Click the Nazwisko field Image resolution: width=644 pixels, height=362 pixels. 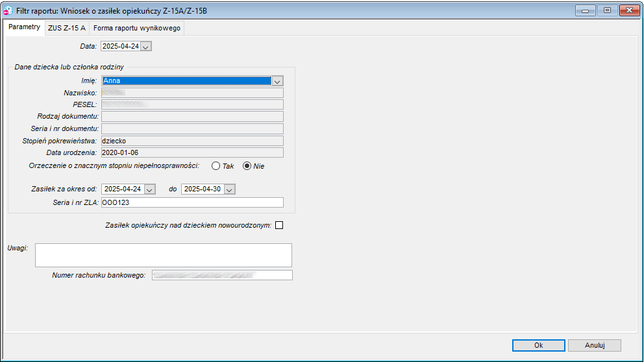[192, 93]
